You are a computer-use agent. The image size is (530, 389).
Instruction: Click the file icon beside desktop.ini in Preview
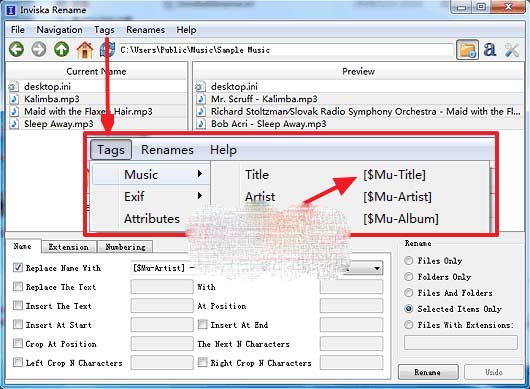[200, 87]
